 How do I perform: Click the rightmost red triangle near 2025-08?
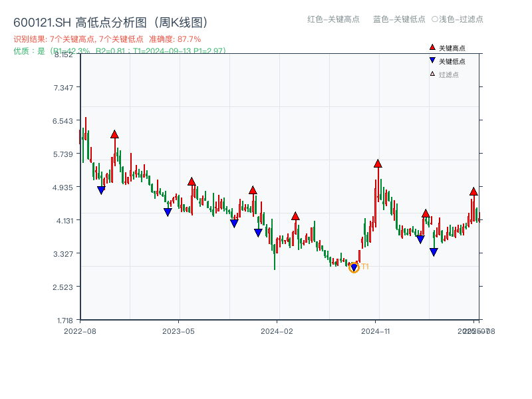(x=473, y=192)
